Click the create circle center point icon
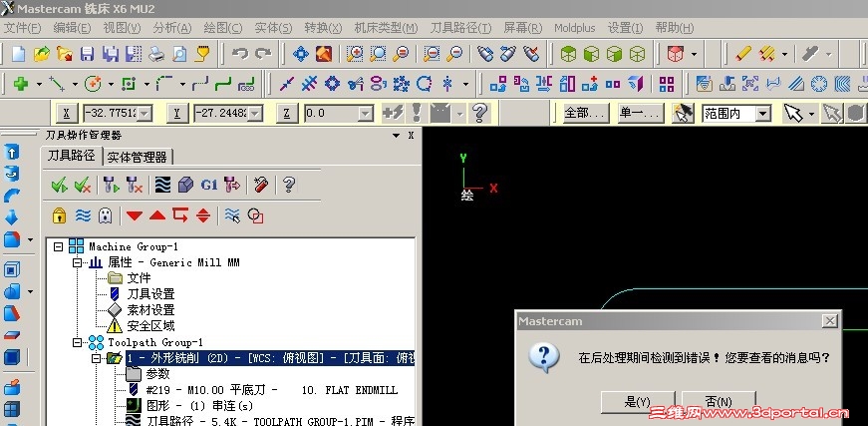868x426 pixels. coord(93,84)
